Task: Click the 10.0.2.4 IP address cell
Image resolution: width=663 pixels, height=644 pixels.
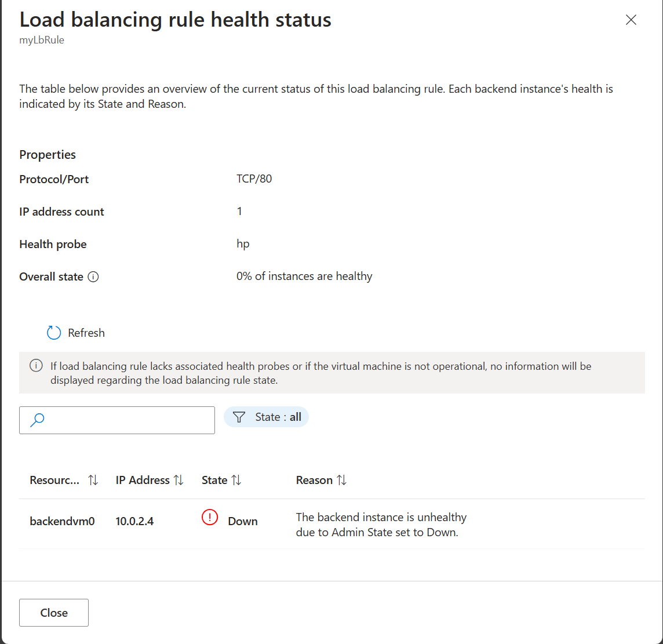Action: coord(134,521)
